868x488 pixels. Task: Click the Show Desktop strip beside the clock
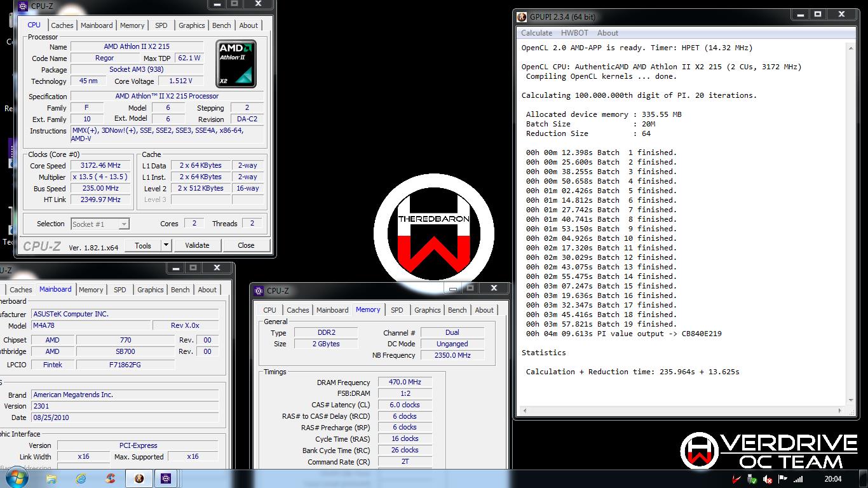(864, 479)
